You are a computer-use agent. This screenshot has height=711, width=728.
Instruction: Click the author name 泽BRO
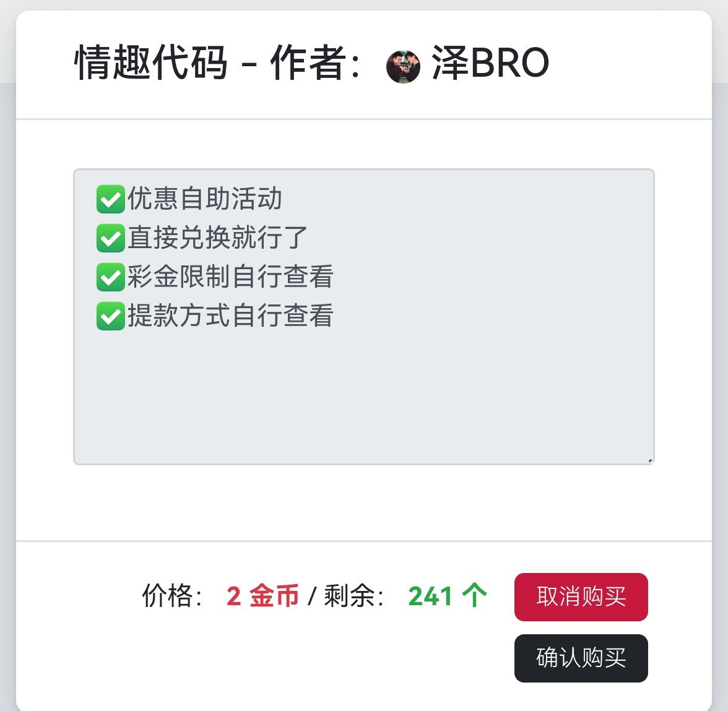[490, 63]
